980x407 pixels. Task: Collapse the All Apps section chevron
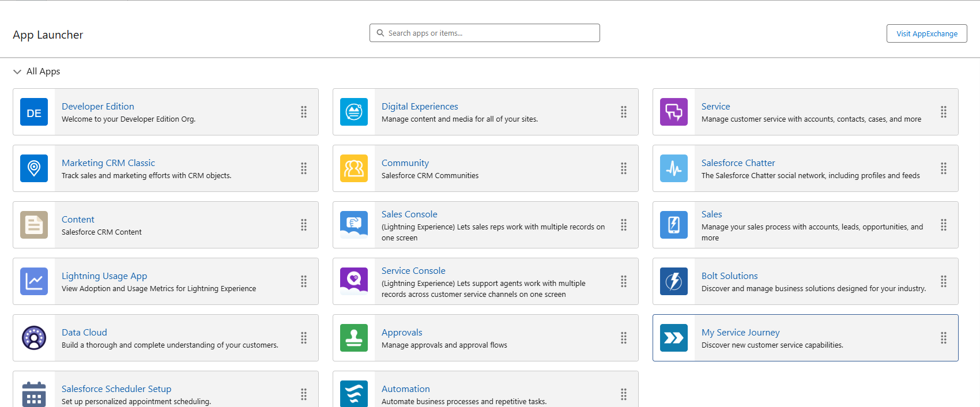tap(17, 71)
